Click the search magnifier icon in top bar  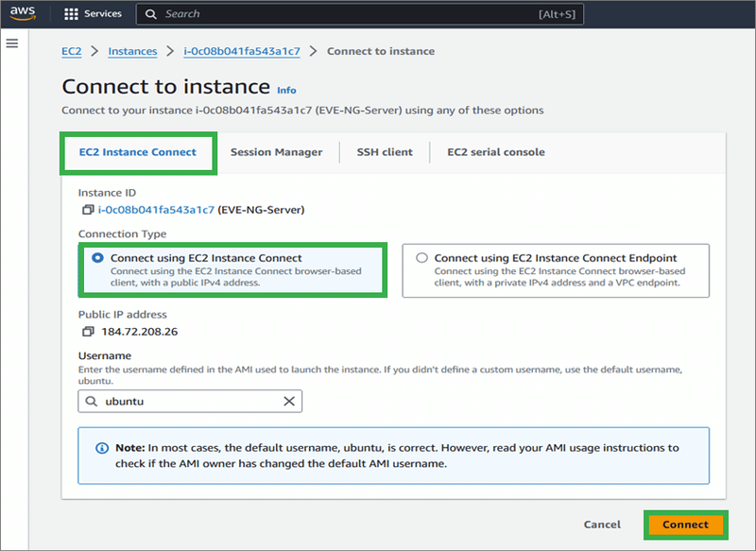[151, 14]
